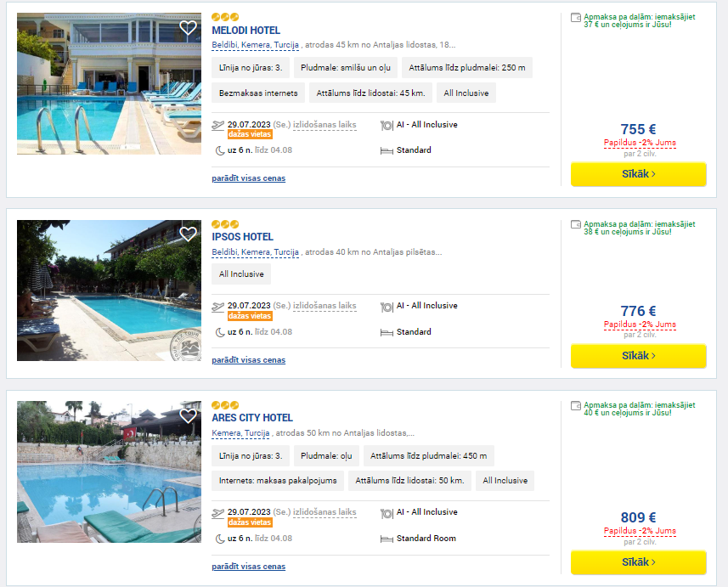Click the meal plan icon for Ipsos Hotel
Image resolution: width=728 pixels, height=587 pixels.
coord(387,307)
